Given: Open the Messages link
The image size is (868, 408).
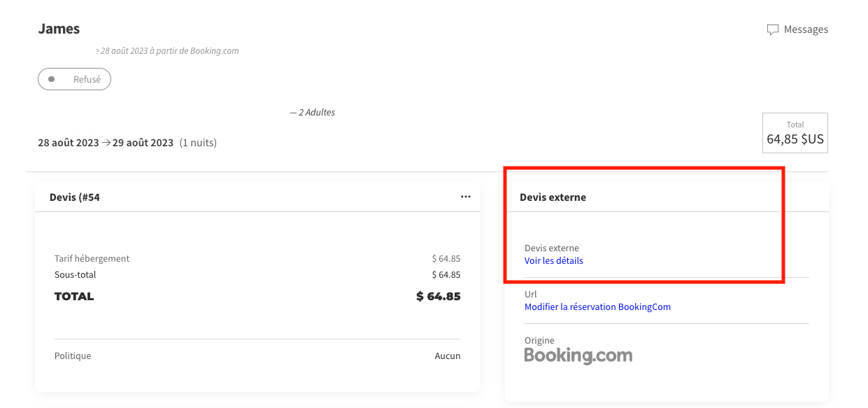Looking at the screenshot, I should pyautogui.click(x=805, y=29).
